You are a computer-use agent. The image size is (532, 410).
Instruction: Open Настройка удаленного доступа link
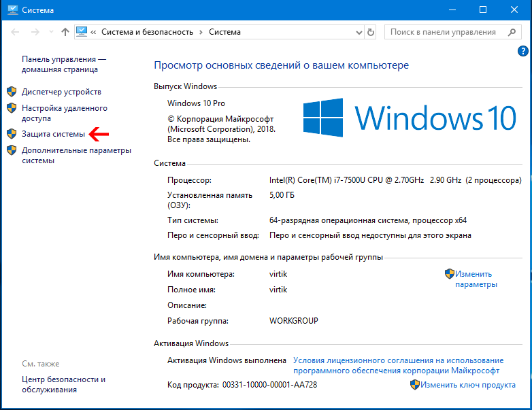(x=65, y=114)
